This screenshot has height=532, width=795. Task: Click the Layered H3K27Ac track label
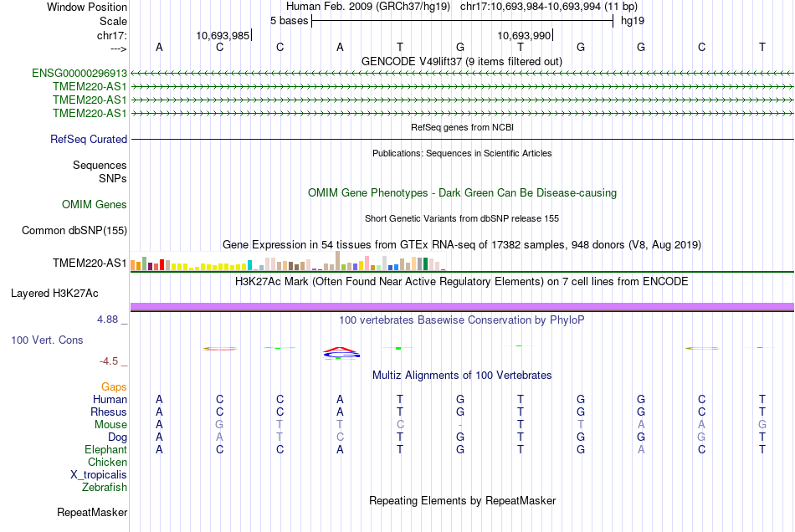click(54, 294)
